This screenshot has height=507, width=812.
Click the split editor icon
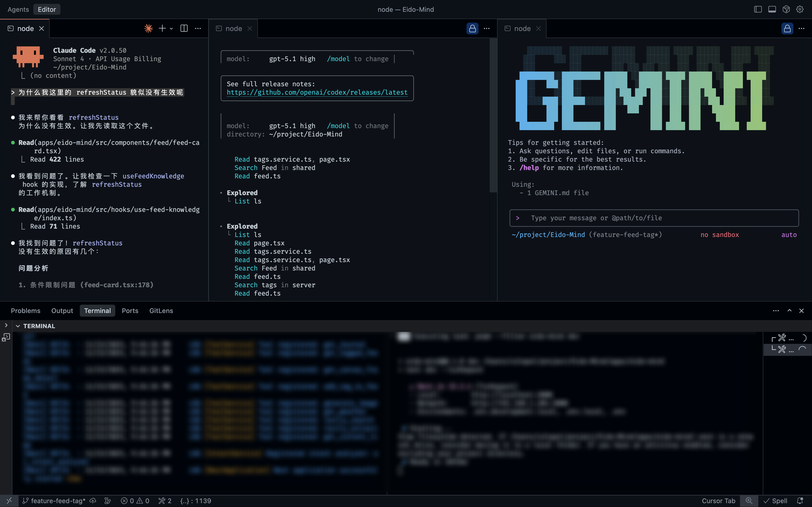point(184,29)
